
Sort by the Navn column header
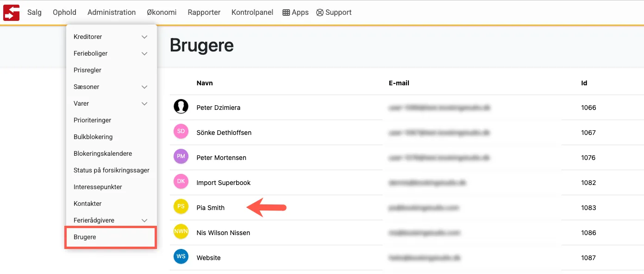205,83
